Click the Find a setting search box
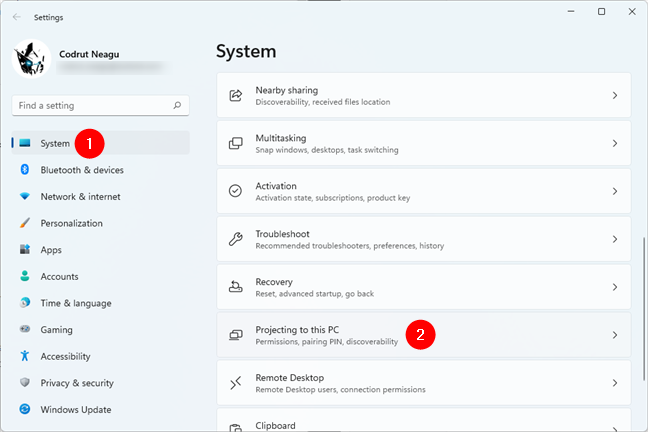The height and width of the screenshot is (432, 648). (100, 105)
